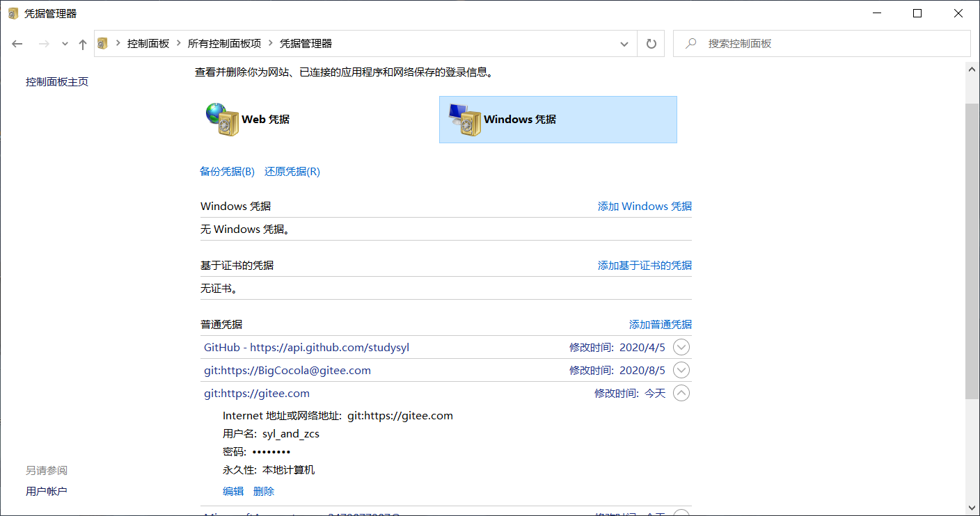Click scrollbar up arrow

click(972, 68)
